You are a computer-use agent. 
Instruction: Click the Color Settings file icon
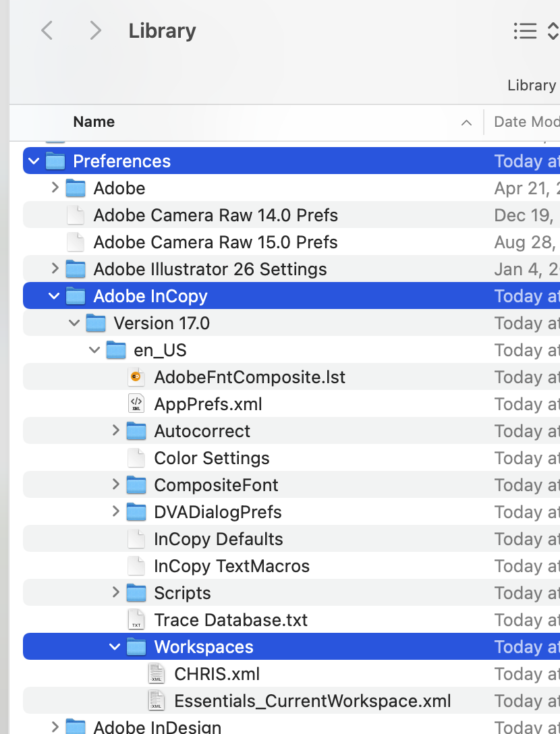136,458
